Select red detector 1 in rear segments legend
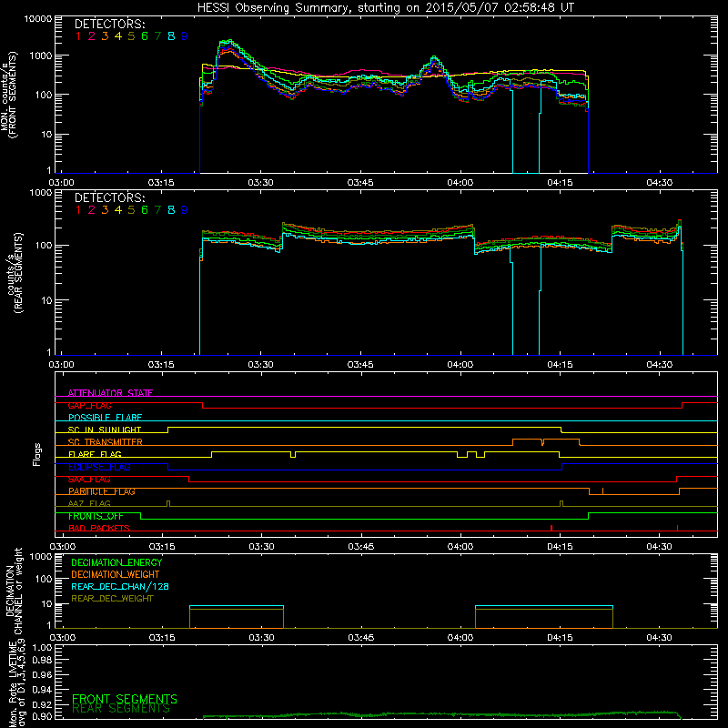 coord(78,210)
